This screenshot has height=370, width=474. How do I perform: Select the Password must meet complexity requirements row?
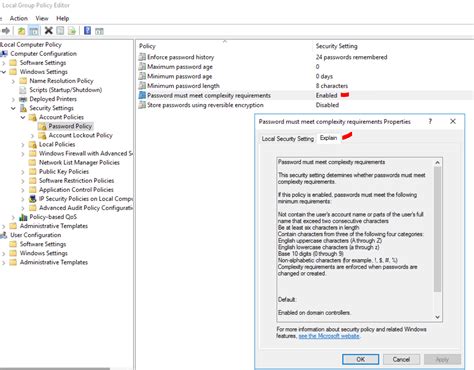306,95
